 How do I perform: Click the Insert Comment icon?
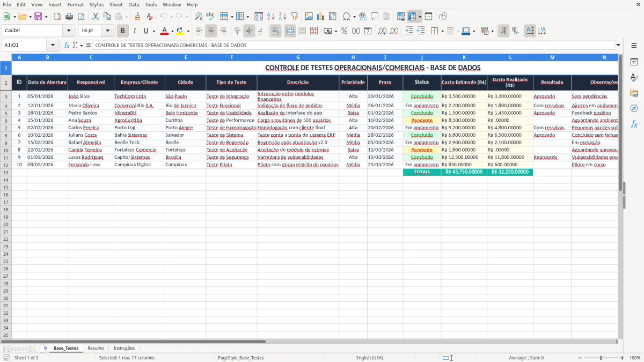pos(375,17)
